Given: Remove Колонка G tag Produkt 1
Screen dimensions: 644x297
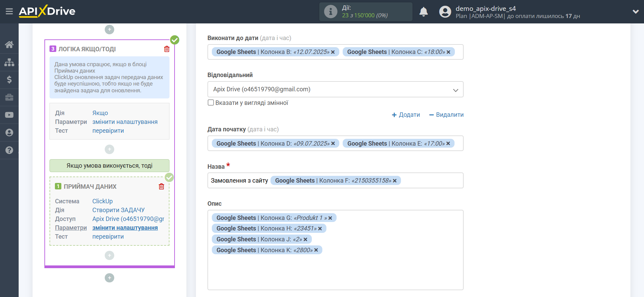Looking at the screenshot, I should (x=330, y=218).
